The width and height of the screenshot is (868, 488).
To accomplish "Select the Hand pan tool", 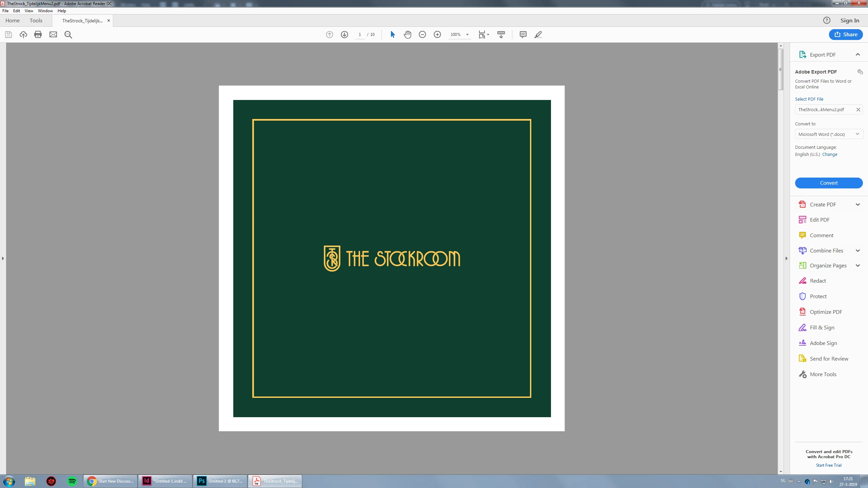I will point(408,35).
